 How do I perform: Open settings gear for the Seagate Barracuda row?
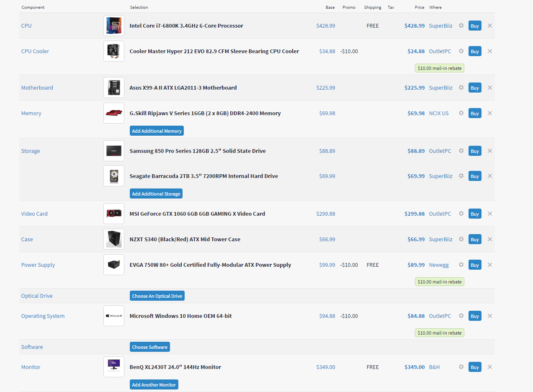pyautogui.click(x=461, y=176)
